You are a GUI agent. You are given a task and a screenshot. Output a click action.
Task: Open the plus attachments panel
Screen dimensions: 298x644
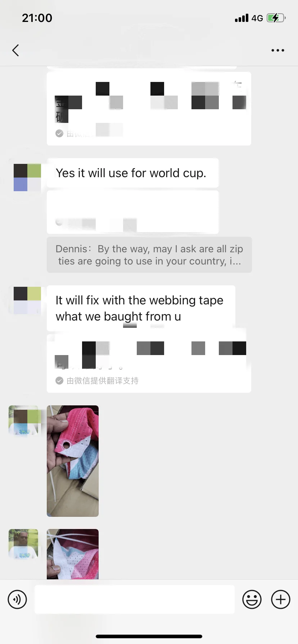pyautogui.click(x=281, y=599)
